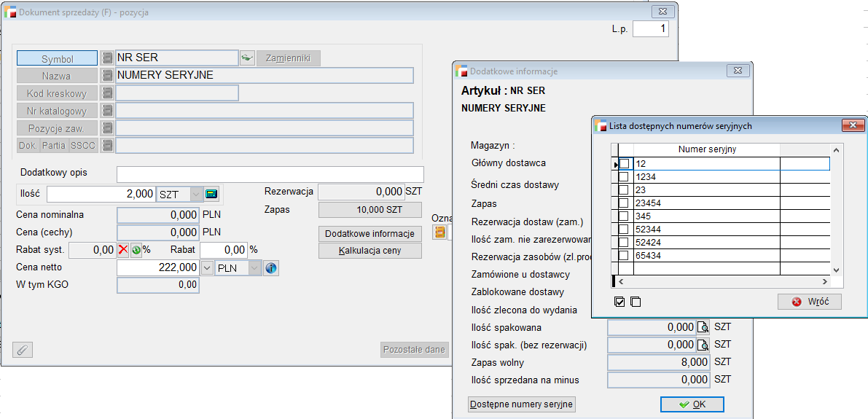Open the magnifier icon next to Ilość spakowana

click(703, 327)
